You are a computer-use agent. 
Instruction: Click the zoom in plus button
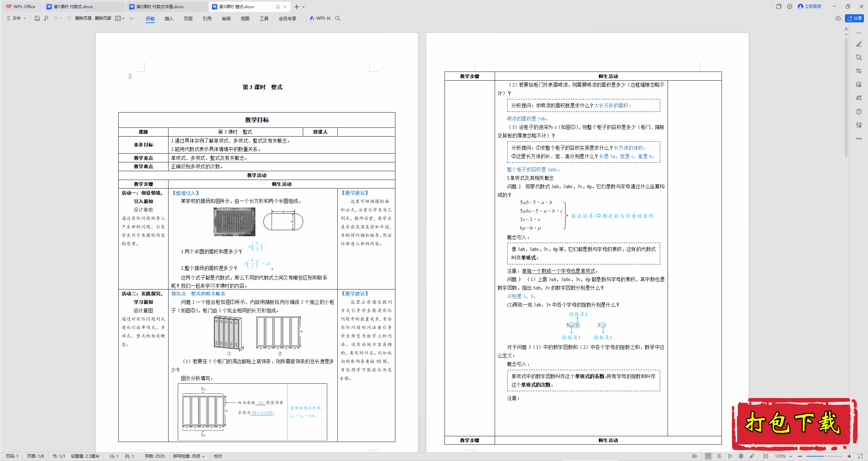point(849,456)
